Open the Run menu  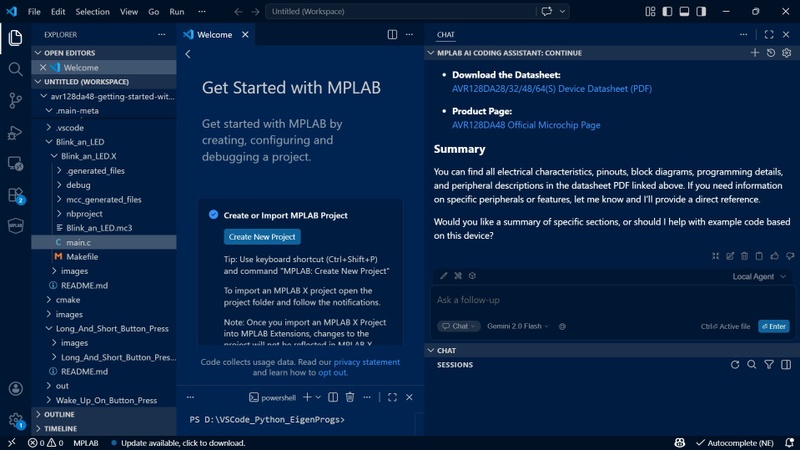tap(177, 11)
